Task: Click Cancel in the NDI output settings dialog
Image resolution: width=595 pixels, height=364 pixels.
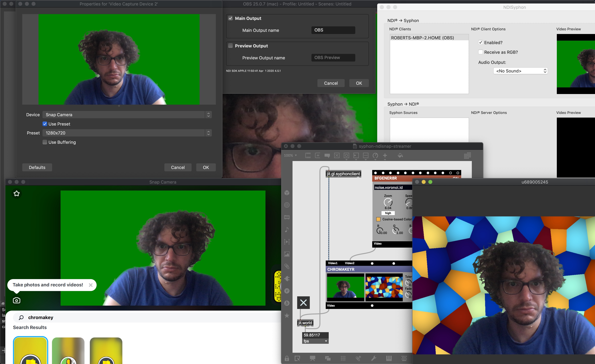Action: (331, 83)
